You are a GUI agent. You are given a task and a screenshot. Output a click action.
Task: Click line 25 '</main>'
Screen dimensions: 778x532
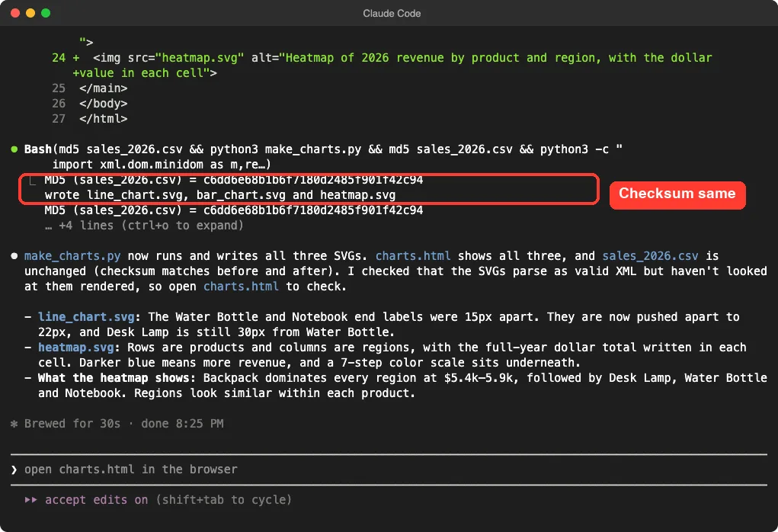tap(90, 88)
